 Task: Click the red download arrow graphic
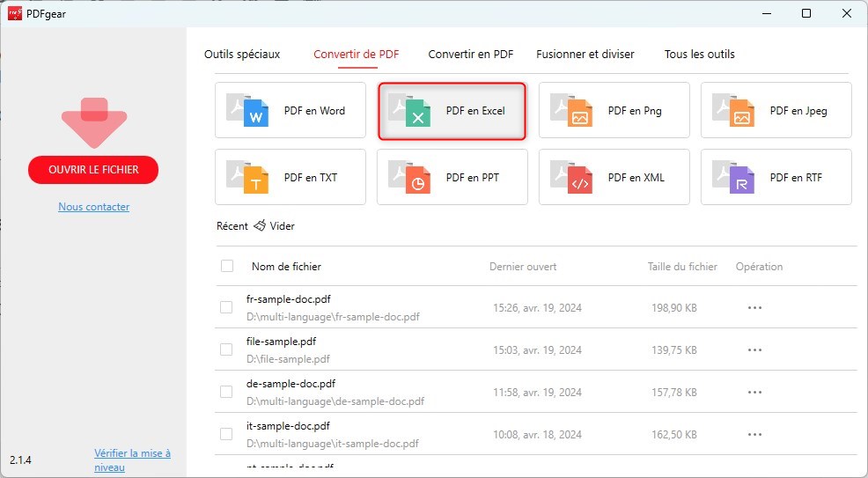point(94,123)
